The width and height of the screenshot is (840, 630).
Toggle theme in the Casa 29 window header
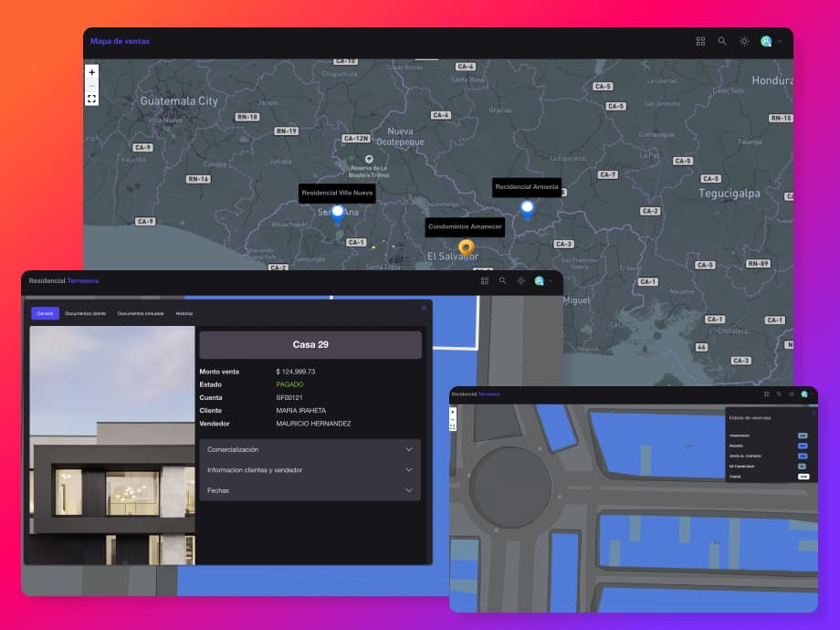tap(520, 280)
